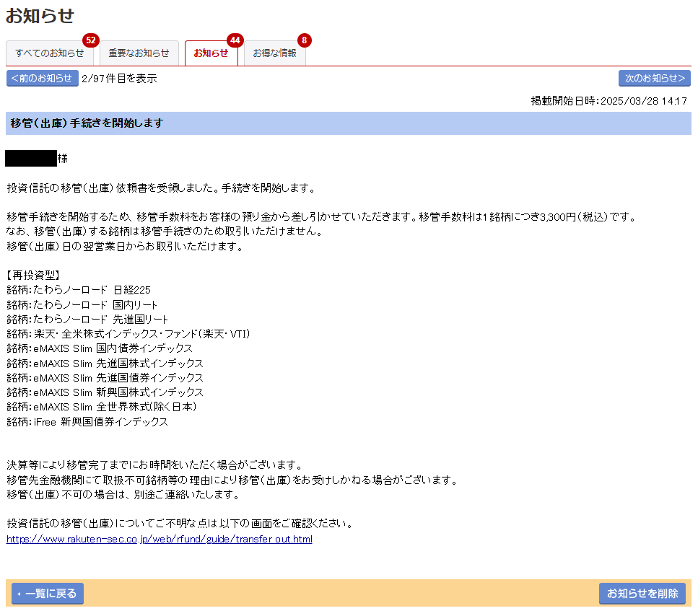Go to next notice with 次のお知らせ>

pos(655,79)
